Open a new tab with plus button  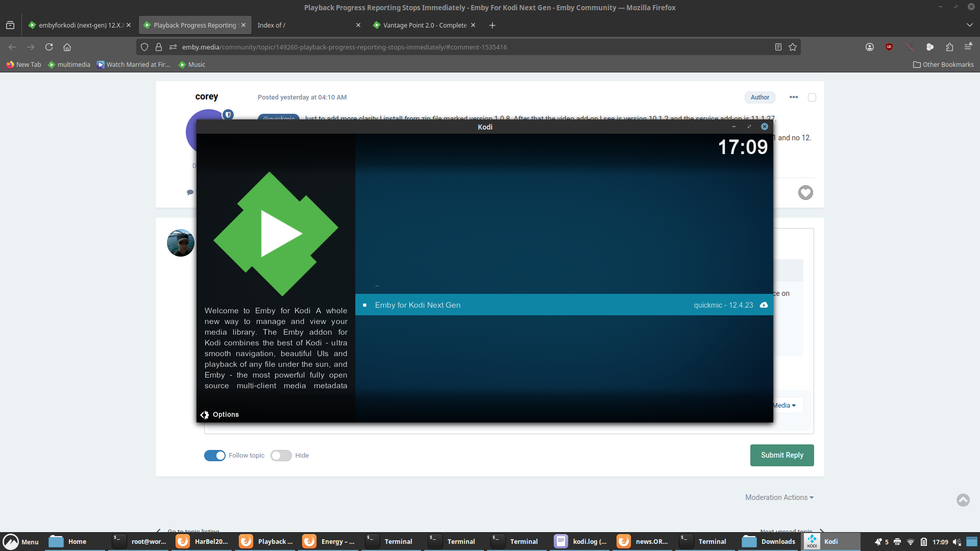tap(492, 25)
